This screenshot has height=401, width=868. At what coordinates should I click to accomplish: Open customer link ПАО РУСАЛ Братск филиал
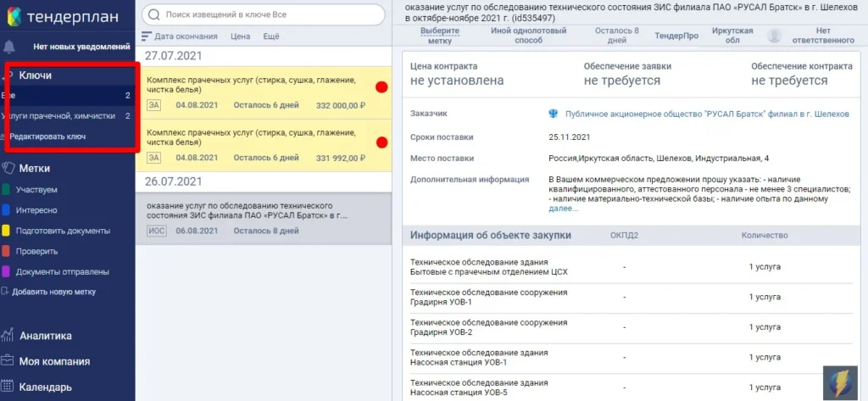707,114
